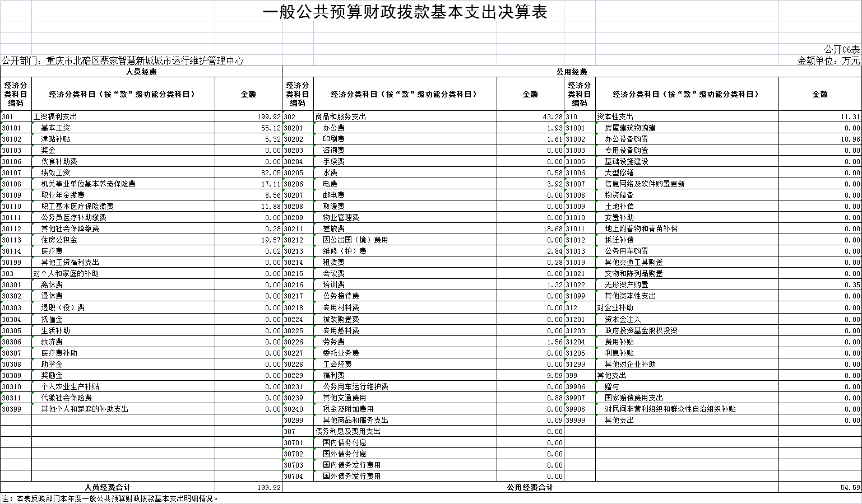Click the 资本性支出 cell

(x=687, y=116)
